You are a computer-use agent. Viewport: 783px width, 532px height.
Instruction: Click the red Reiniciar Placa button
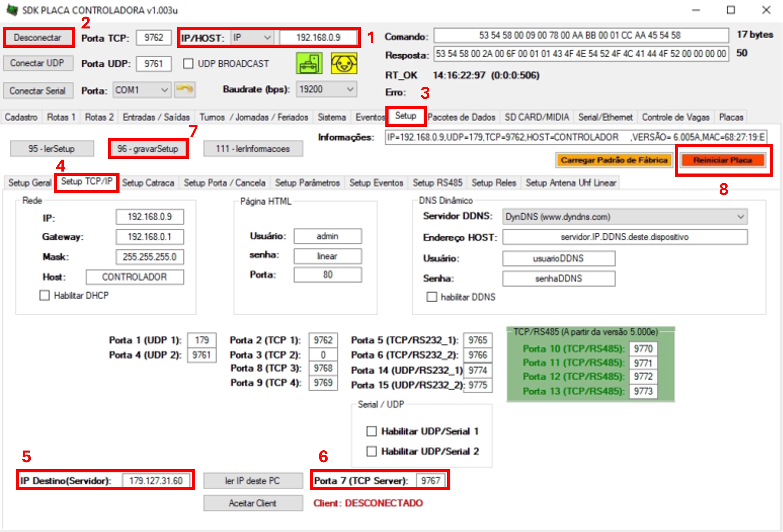(x=722, y=160)
